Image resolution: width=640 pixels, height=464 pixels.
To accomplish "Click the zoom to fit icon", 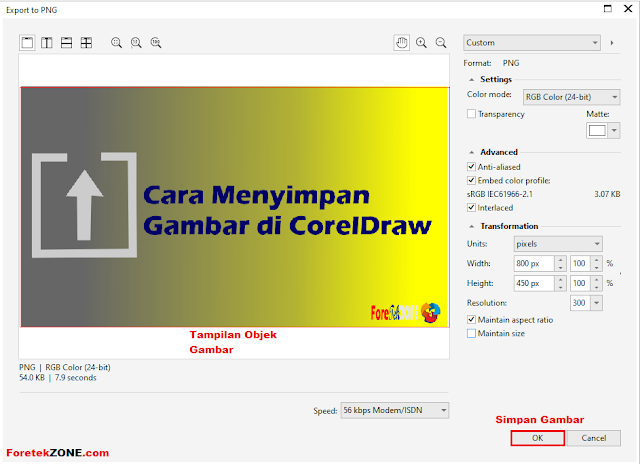I will tap(116, 43).
